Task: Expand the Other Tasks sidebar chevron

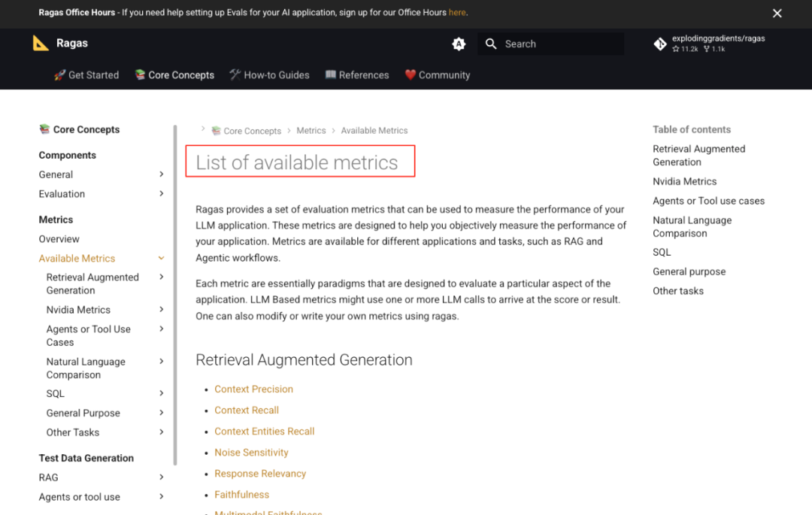Action: [x=162, y=432]
